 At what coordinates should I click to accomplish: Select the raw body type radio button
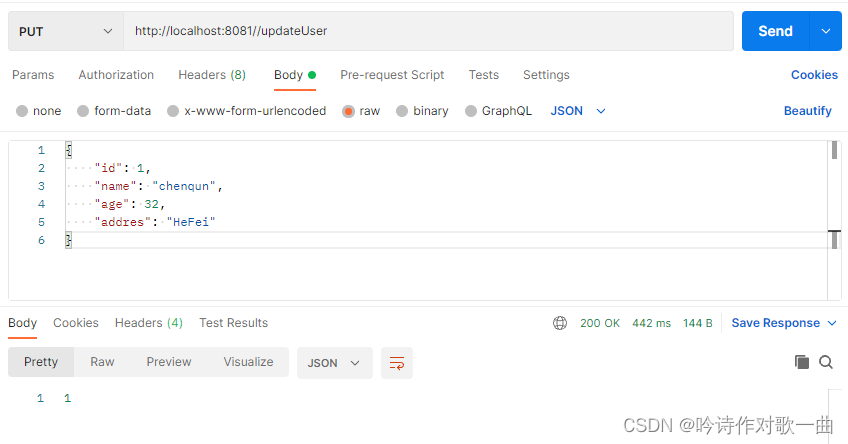[x=349, y=111]
